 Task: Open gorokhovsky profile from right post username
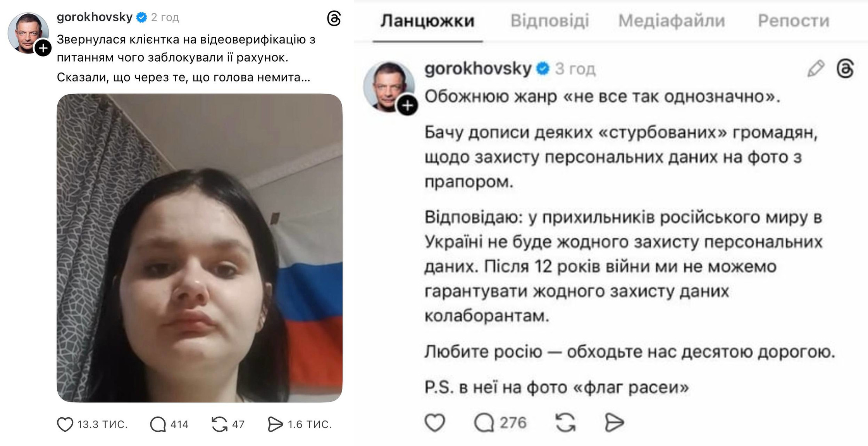point(478,69)
